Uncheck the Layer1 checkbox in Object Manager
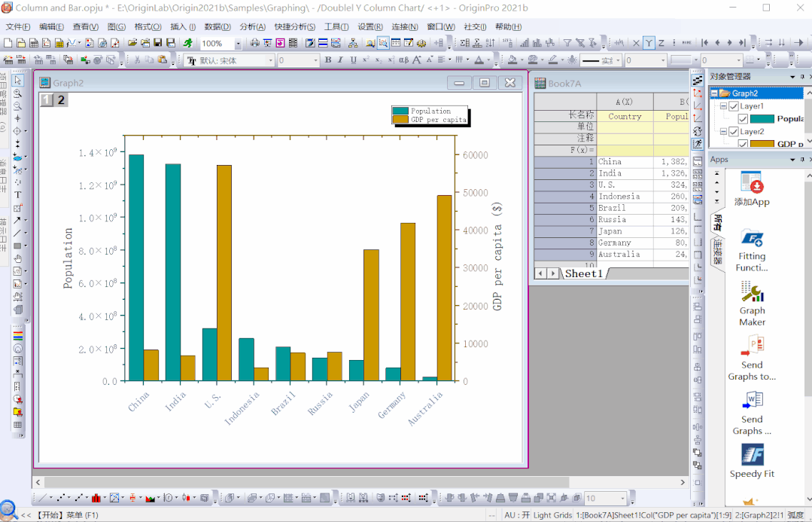 click(734, 106)
